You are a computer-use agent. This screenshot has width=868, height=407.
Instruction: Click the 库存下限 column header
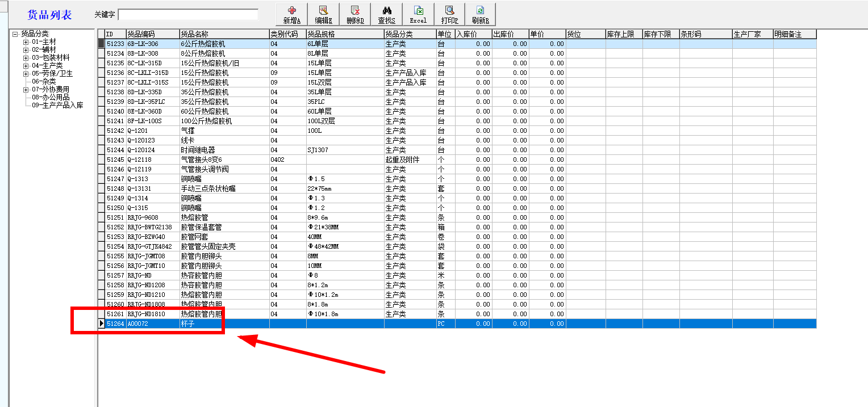[661, 34]
